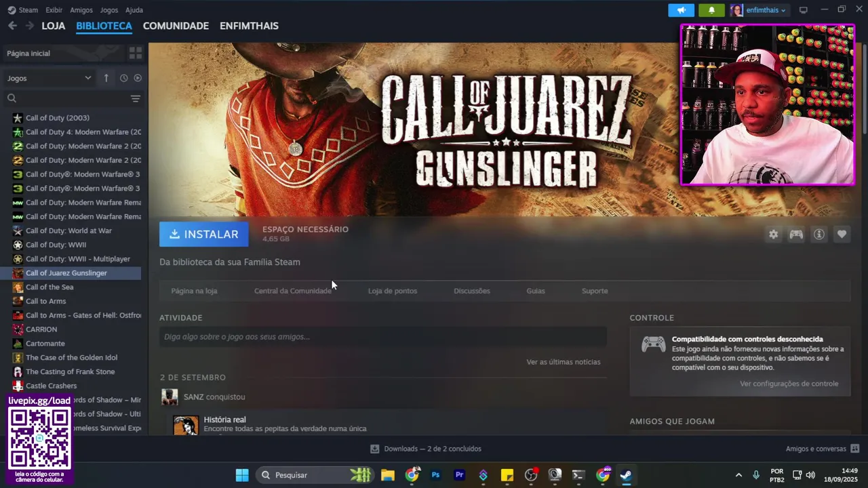Toggle ready-to-play filter icon
Viewport: 868px width, 488px height.
pos(138,78)
